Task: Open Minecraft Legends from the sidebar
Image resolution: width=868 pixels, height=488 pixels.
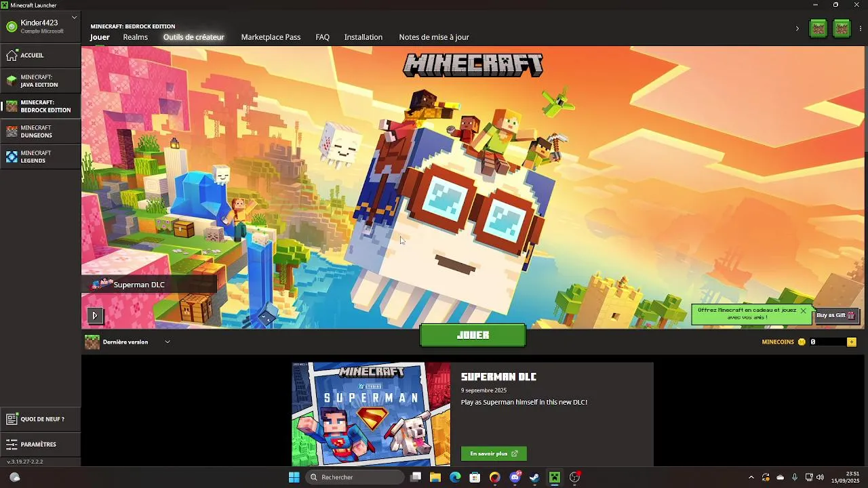Action: (x=40, y=157)
